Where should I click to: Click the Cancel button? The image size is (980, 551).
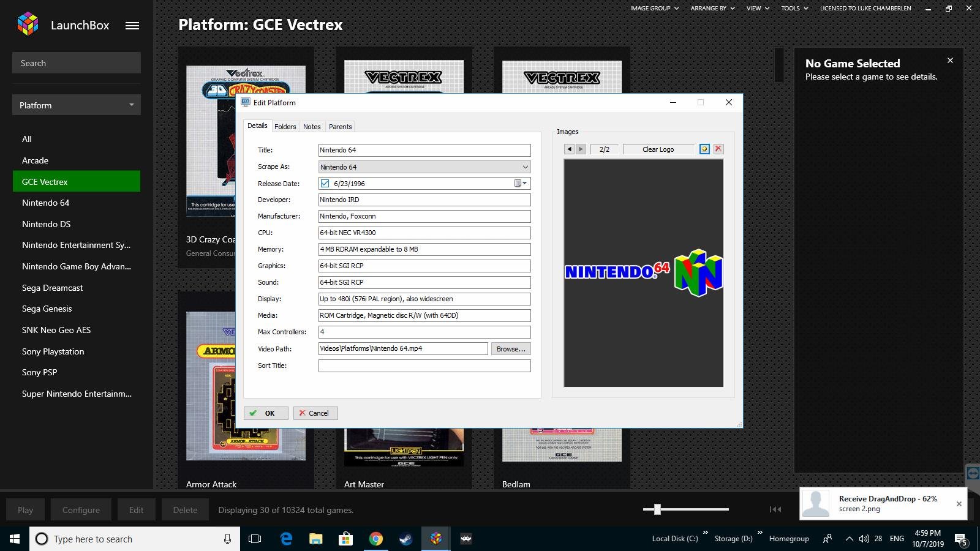(315, 413)
